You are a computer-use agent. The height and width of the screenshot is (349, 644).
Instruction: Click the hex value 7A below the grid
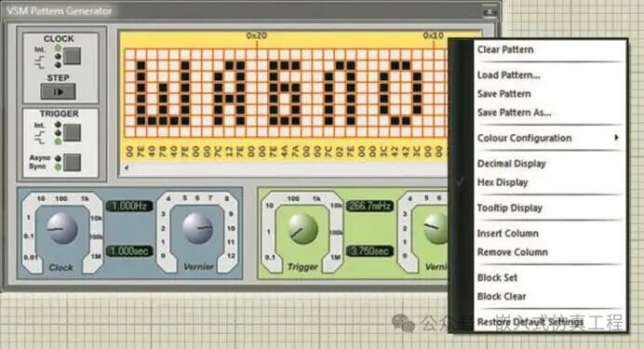[x=295, y=152]
